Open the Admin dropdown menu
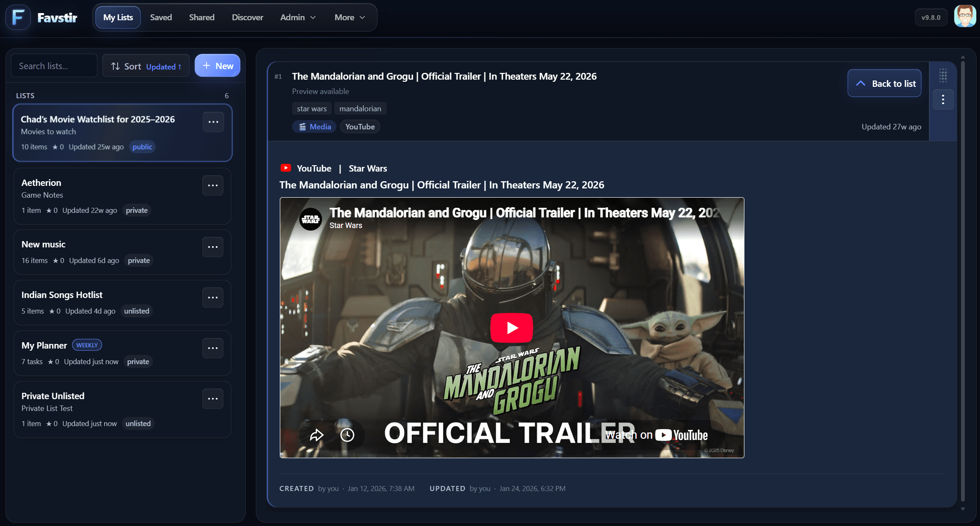Screen dimensions: 980x526 [298, 17]
